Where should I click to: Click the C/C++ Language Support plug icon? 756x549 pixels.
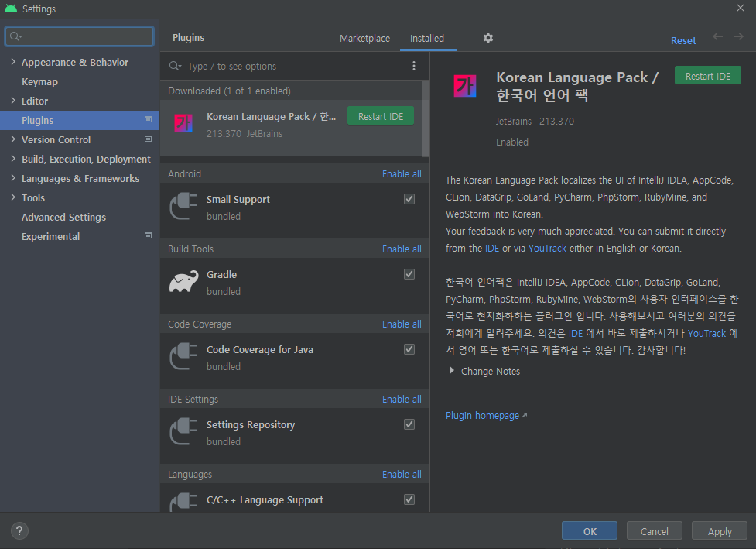point(183,502)
